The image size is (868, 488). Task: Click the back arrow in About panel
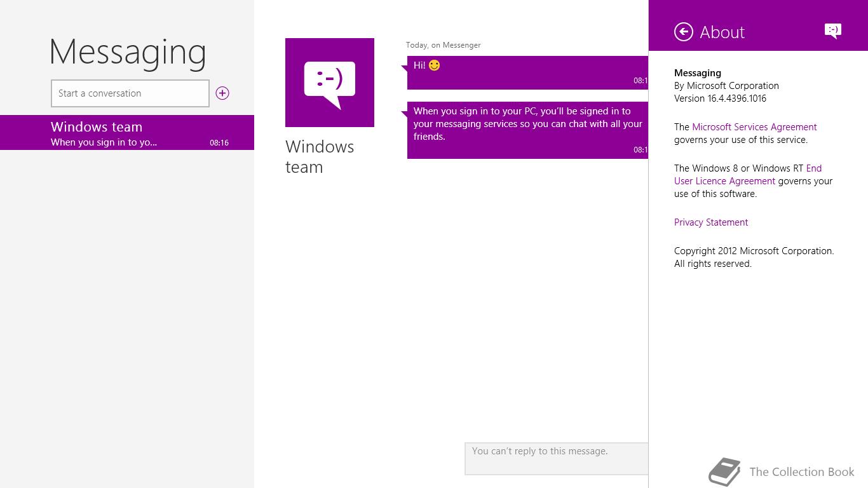[684, 32]
